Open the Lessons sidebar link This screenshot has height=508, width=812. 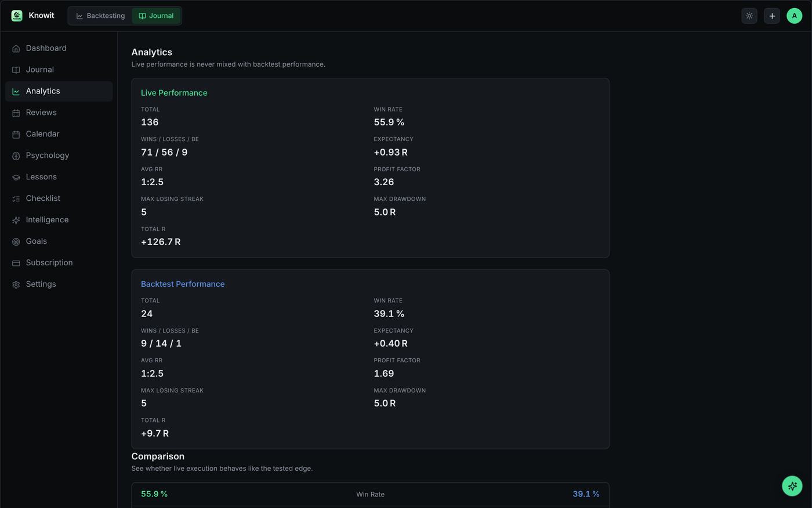pyautogui.click(x=59, y=177)
